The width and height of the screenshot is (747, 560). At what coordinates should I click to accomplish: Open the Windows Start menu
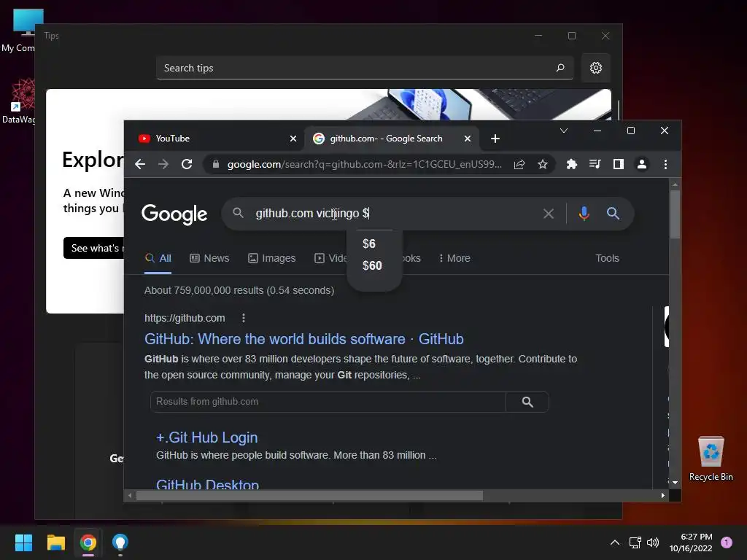(23, 542)
